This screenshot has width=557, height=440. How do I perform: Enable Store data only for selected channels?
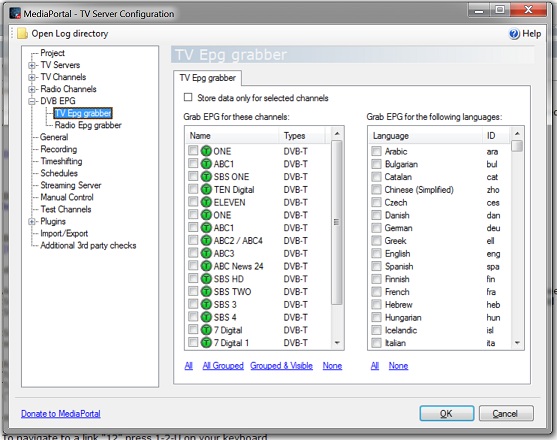(x=188, y=97)
